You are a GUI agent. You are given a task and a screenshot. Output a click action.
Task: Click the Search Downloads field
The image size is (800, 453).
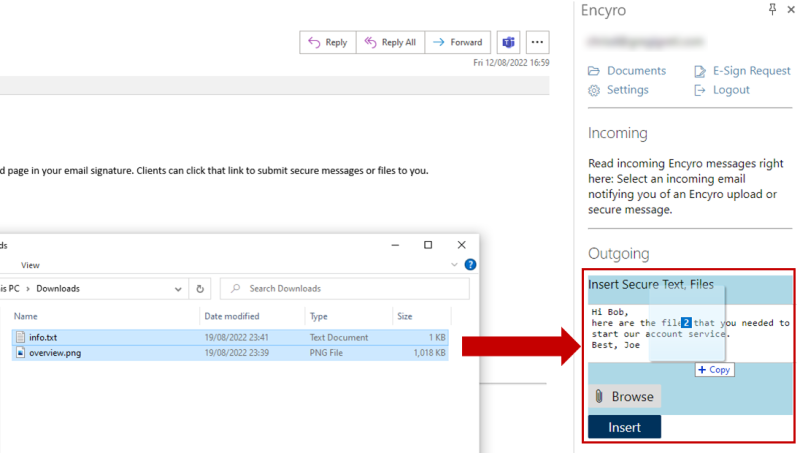click(x=345, y=289)
